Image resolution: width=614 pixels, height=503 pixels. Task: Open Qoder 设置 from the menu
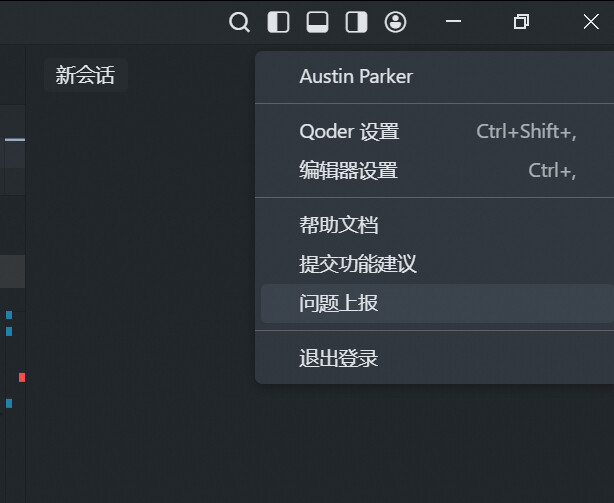click(434, 132)
